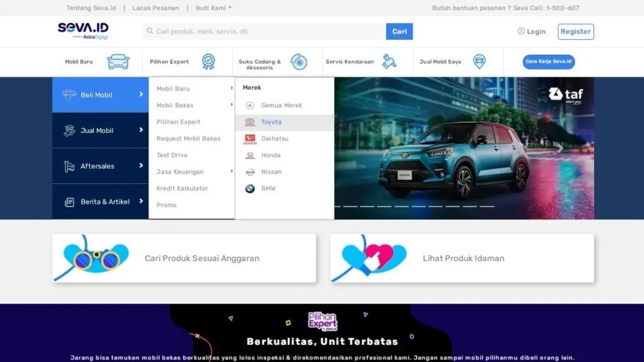Go to next banner slide arrow

point(560,149)
